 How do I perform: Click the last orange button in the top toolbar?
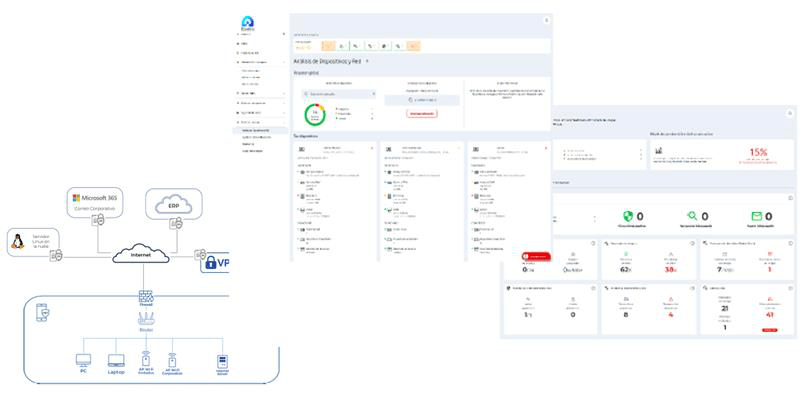(414, 46)
